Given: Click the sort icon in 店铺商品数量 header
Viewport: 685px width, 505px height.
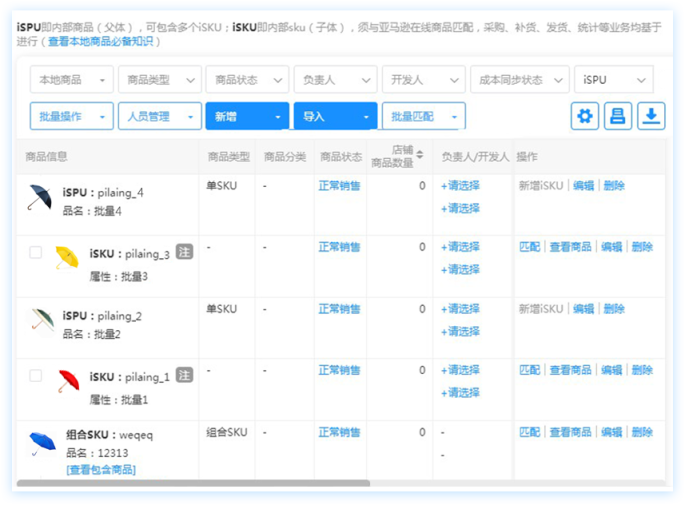Looking at the screenshot, I should coord(419,157).
